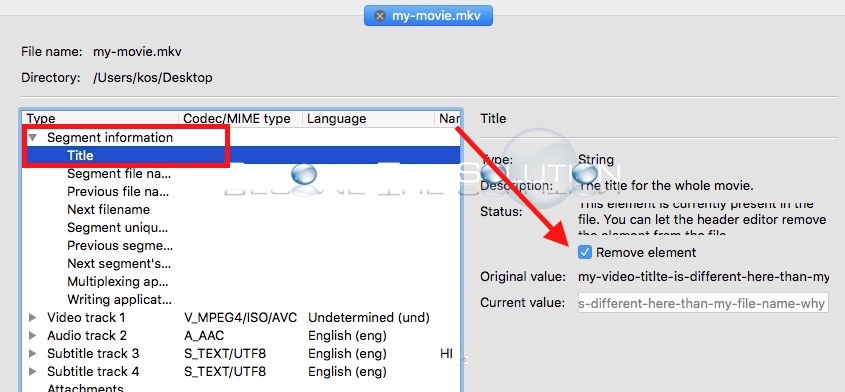845x392 pixels.
Task: Select the Multiplexing application row
Action: coord(241,281)
